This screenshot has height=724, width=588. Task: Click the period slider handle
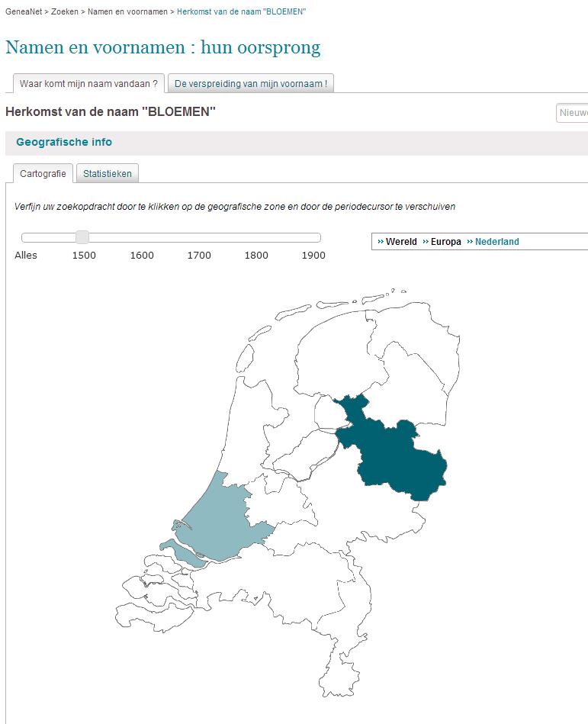tap(82, 237)
